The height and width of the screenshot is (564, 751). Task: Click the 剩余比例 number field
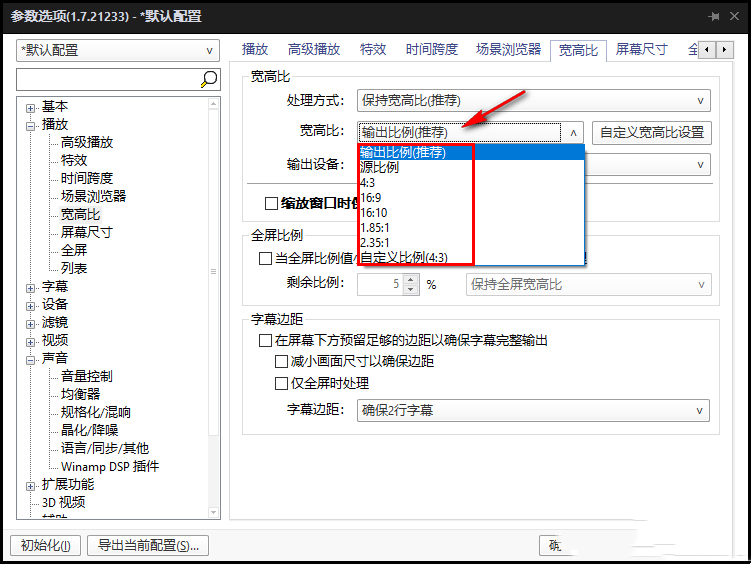click(x=380, y=284)
